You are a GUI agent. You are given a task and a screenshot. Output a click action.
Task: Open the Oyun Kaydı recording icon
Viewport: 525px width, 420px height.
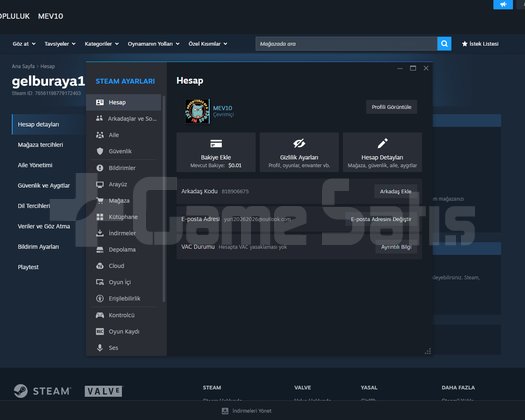[100, 331]
